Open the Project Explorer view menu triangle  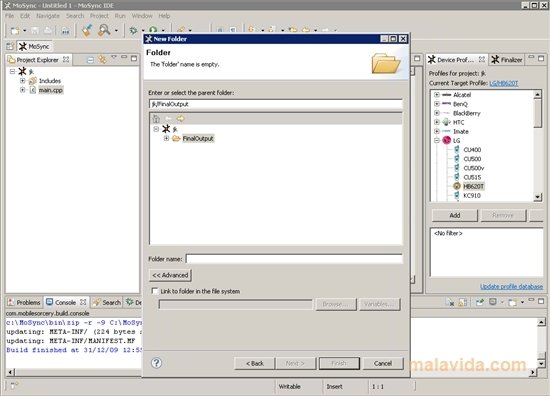point(114,57)
